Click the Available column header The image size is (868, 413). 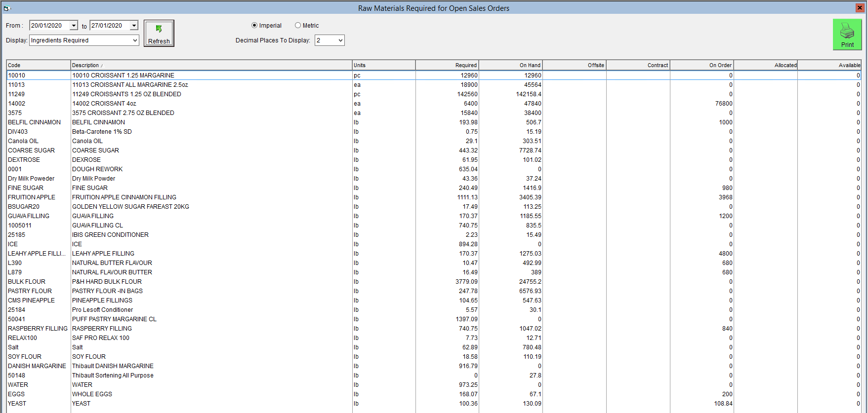coord(829,65)
